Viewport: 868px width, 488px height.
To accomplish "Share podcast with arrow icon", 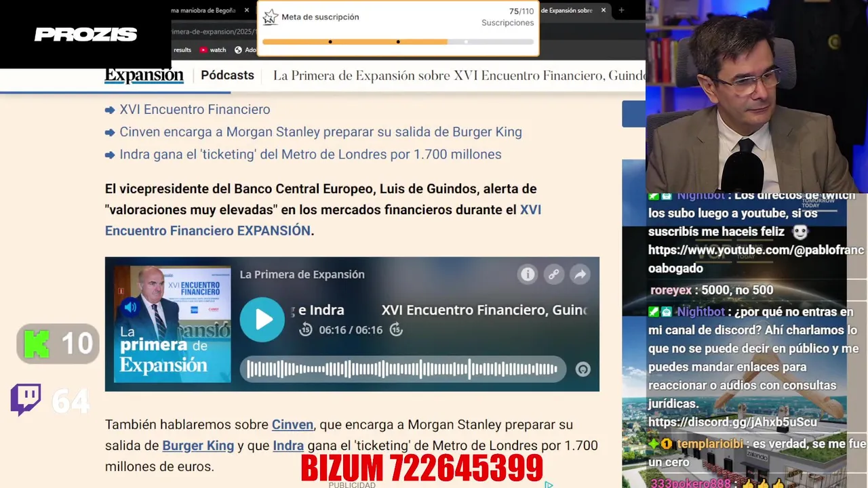I will (580, 274).
